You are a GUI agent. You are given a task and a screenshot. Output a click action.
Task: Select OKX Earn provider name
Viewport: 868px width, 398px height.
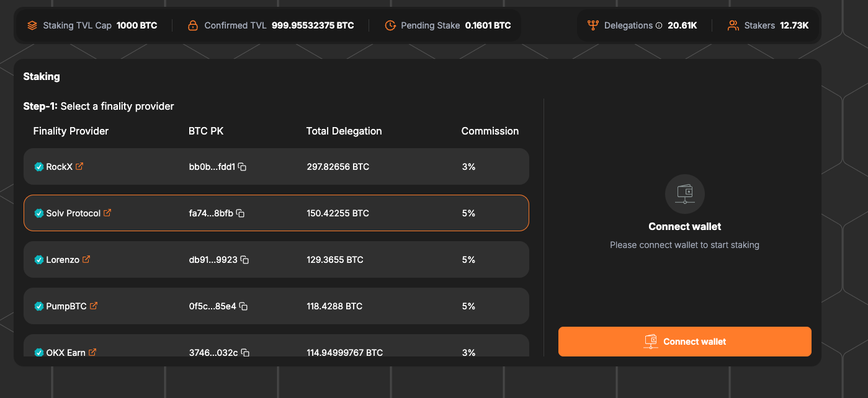point(66,352)
